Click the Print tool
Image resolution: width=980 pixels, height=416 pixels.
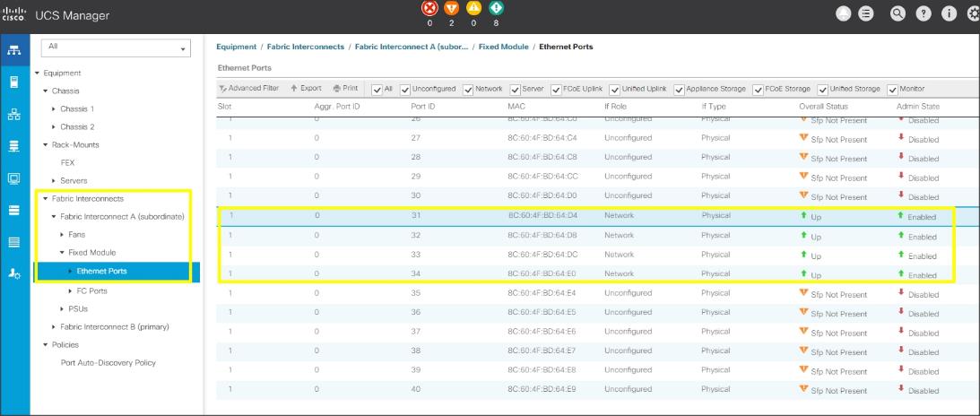(345, 89)
